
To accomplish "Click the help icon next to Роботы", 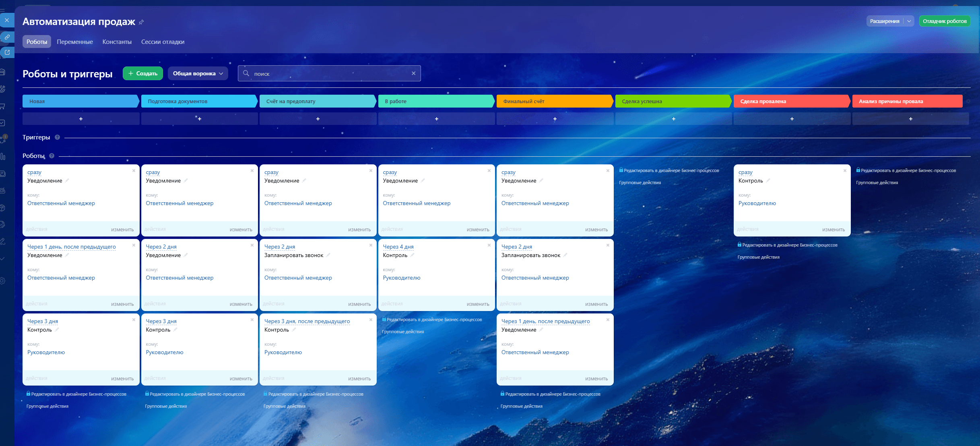I will coord(52,156).
